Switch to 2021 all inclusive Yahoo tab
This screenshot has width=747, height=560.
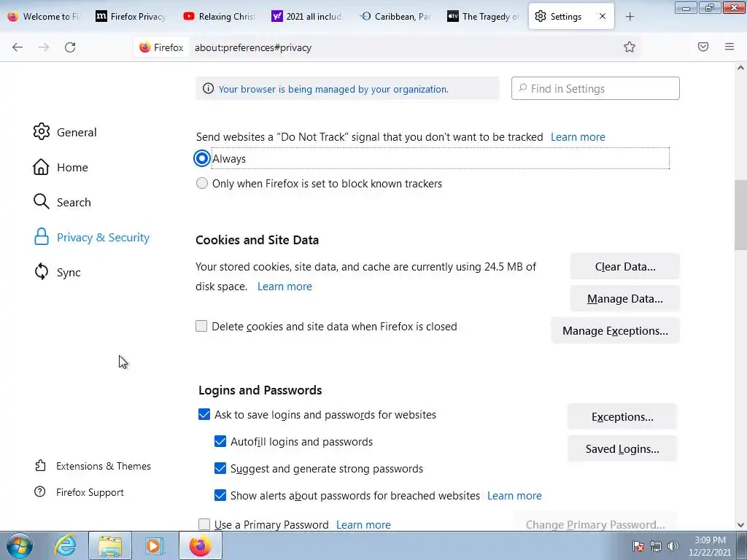[x=307, y=17]
